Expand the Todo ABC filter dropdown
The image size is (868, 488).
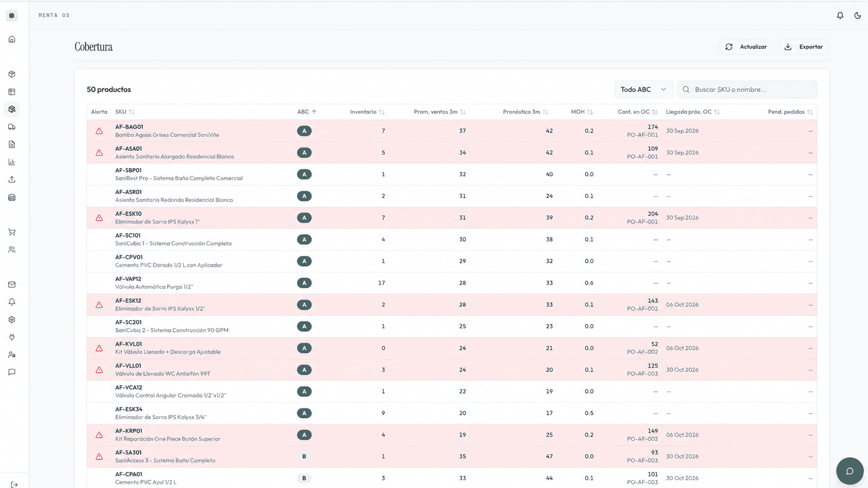tap(643, 89)
